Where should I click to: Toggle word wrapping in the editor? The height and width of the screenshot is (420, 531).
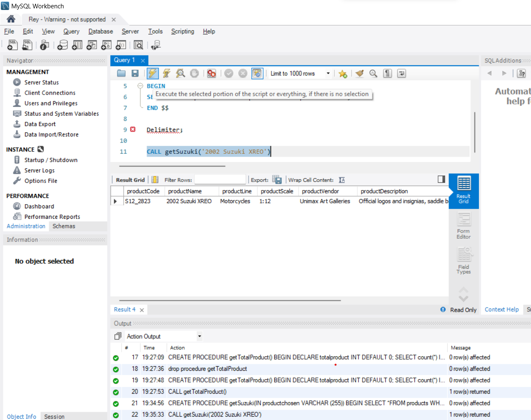pos(401,73)
